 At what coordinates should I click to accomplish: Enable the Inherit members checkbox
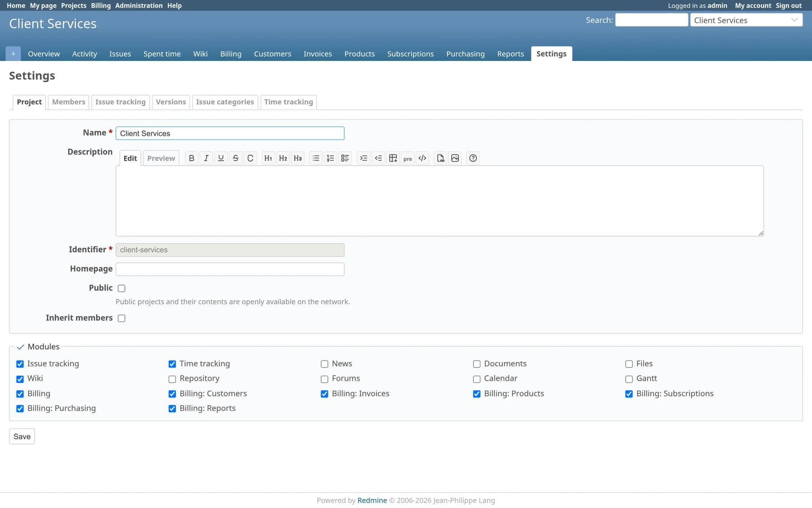(121, 318)
